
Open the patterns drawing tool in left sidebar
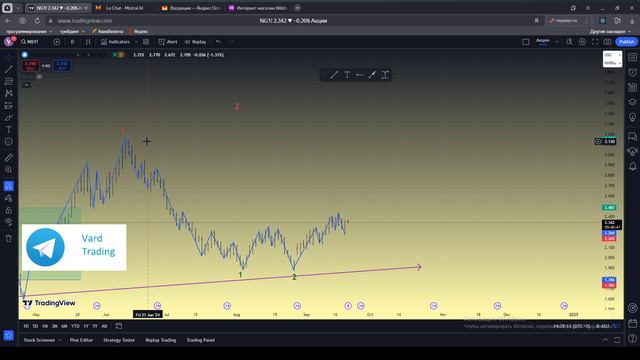pyautogui.click(x=9, y=93)
